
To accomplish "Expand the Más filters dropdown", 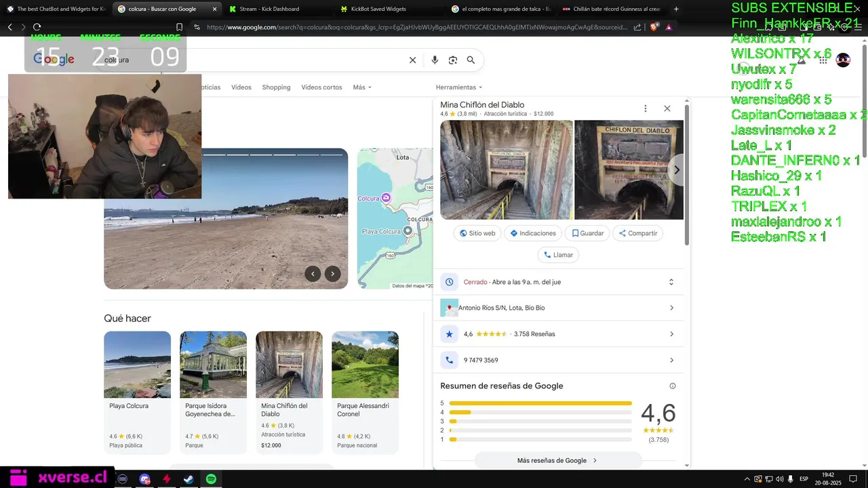I will (362, 87).
